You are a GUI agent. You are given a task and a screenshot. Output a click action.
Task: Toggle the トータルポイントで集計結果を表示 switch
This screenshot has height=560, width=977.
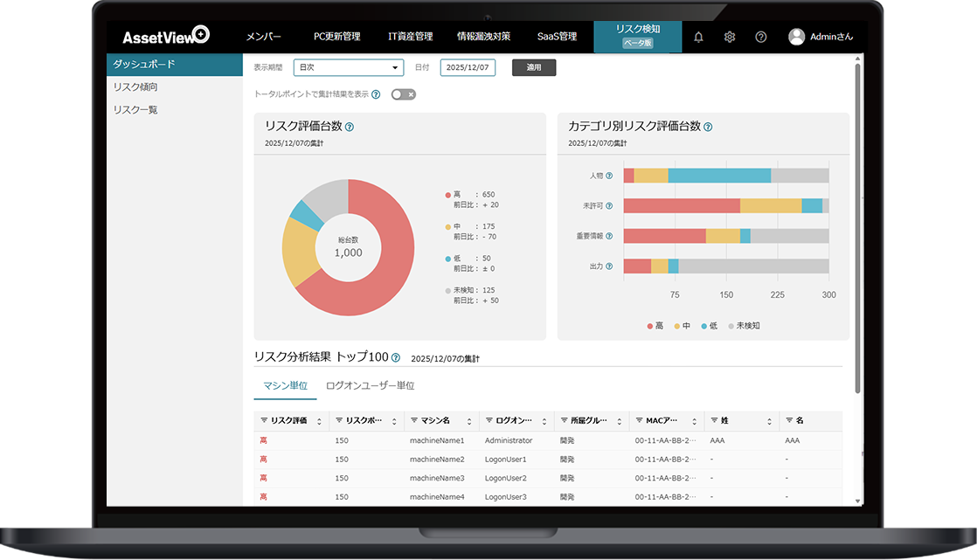pos(403,94)
